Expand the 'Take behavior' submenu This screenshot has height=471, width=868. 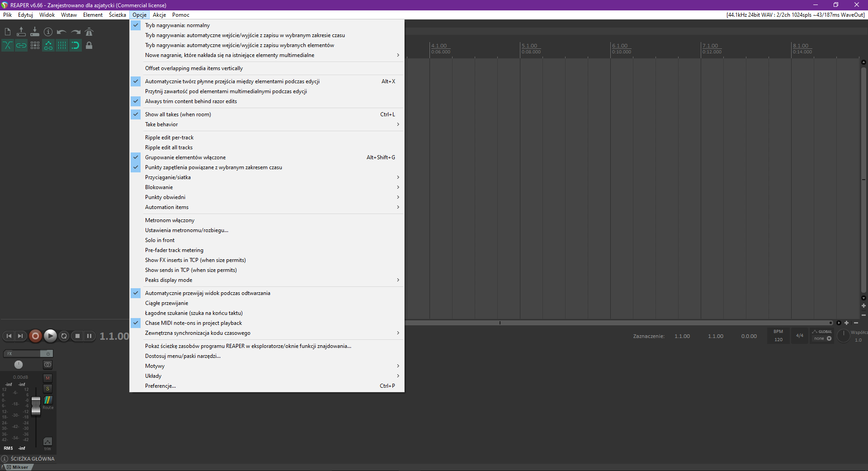[267, 124]
